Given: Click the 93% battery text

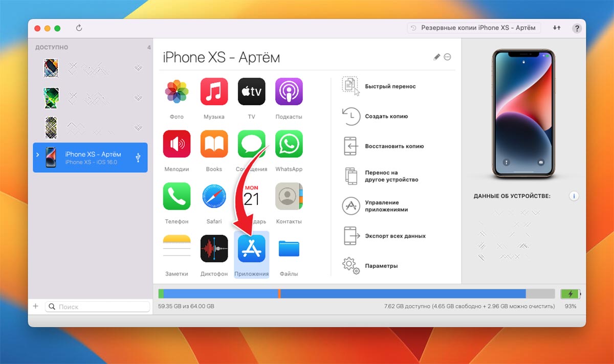Looking at the screenshot, I should pos(570,307).
